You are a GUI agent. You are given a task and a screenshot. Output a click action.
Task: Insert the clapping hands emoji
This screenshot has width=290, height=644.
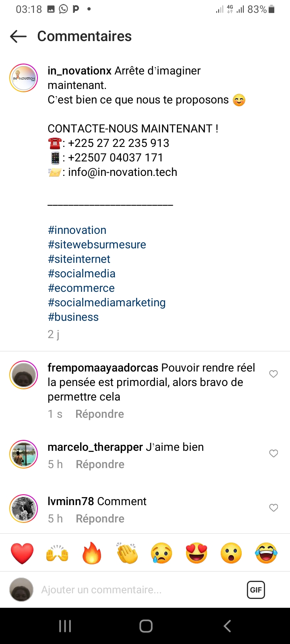(127, 553)
